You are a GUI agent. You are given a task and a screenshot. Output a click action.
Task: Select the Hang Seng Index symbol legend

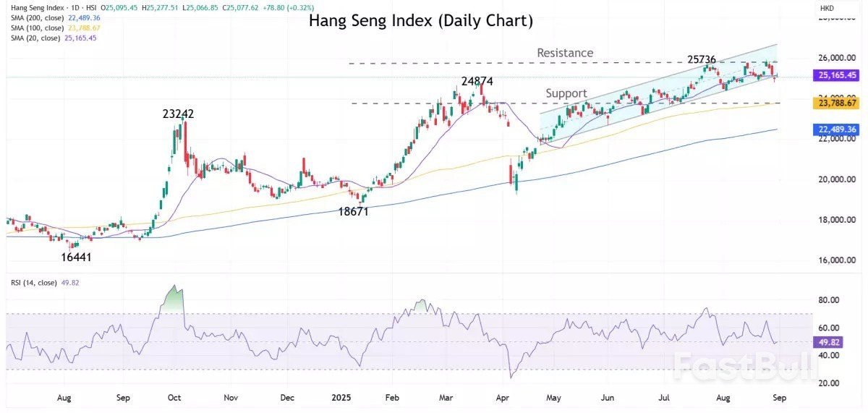[36, 7]
